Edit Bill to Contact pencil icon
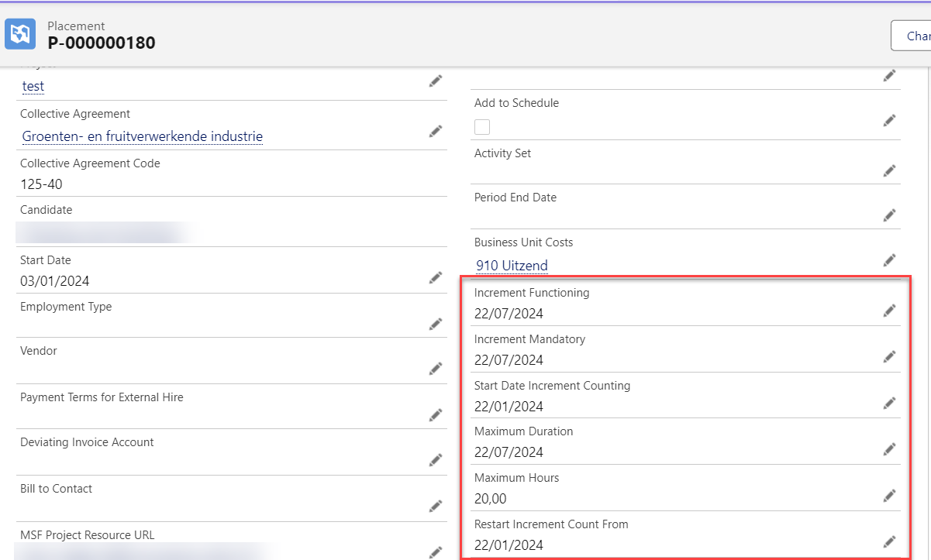The width and height of the screenshot is (931, 560). pyautogui.click(x=436, y=506)
